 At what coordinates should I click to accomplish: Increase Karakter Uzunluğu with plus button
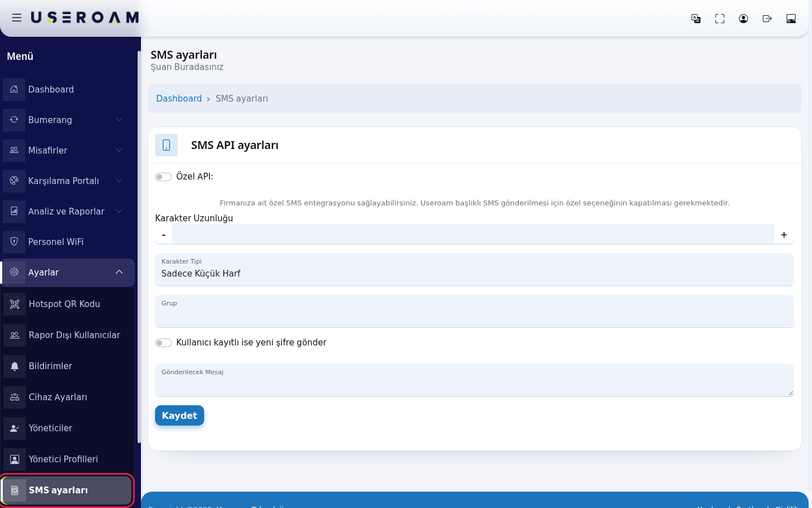pyautogui.click(x=784, y=234)
